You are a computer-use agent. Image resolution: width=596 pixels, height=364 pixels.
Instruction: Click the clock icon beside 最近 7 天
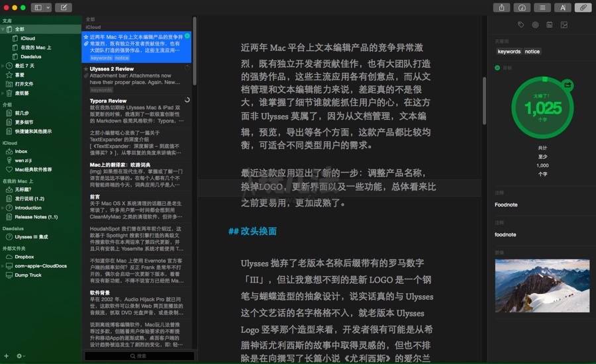[9, 66]
